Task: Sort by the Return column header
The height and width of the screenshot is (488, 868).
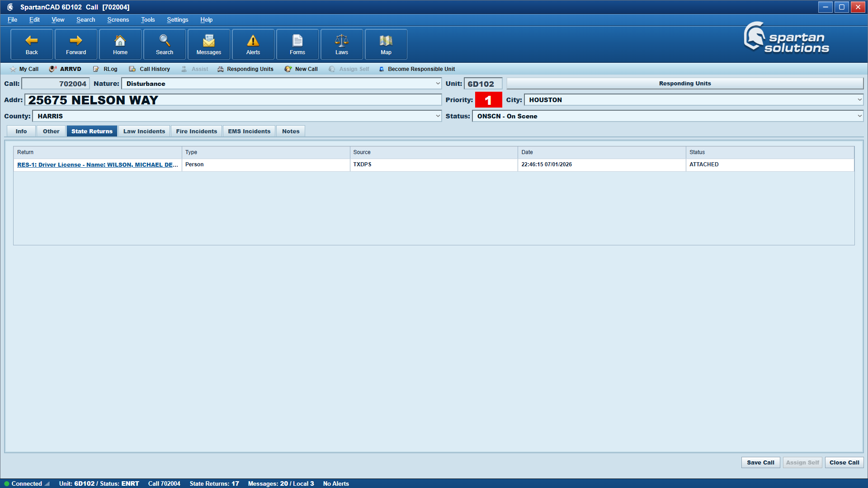Action: pos(98,152)
